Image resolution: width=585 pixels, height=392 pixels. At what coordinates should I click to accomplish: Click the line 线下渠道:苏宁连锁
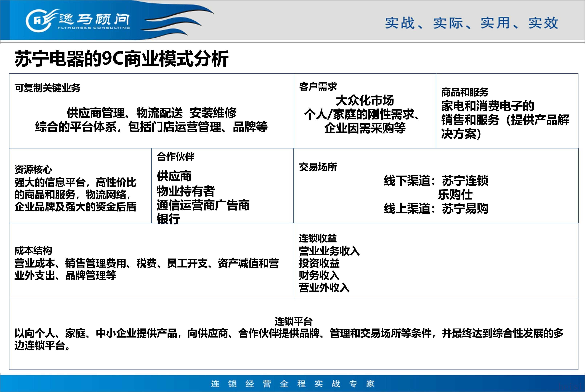(436, 181)
